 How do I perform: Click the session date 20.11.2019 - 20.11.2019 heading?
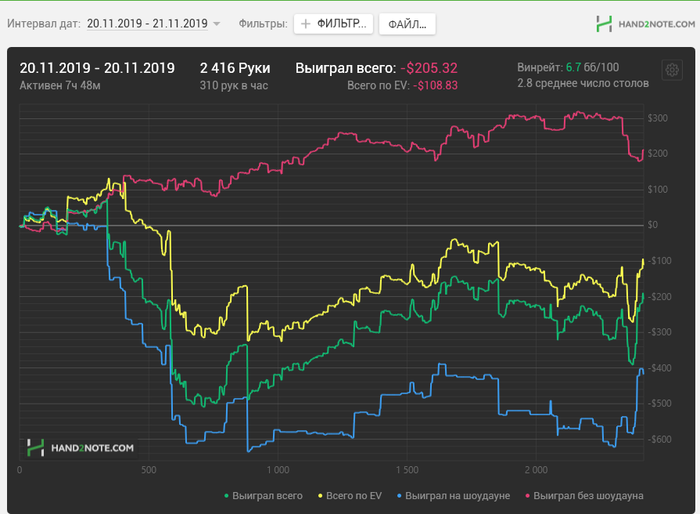pos(97,68)
